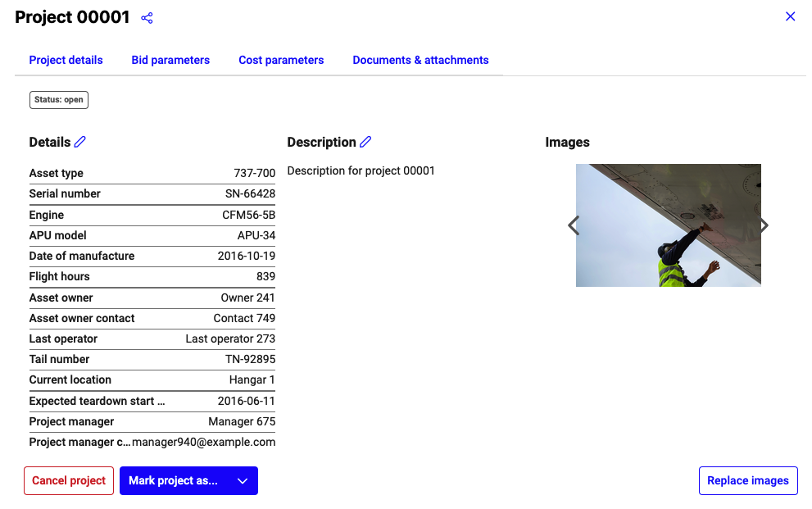Open the Bid parameters tab

click(x=170, y=60)
